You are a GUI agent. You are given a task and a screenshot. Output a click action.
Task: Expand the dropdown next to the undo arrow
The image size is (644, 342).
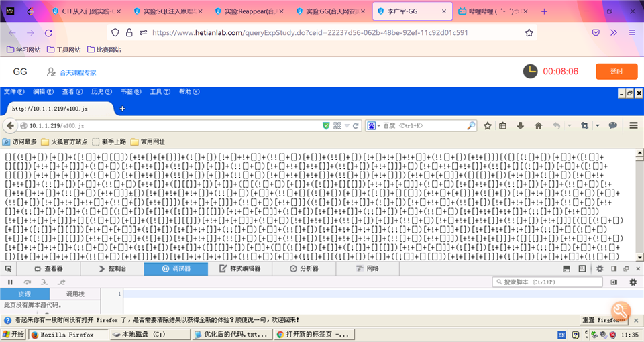tap(570, 125)
